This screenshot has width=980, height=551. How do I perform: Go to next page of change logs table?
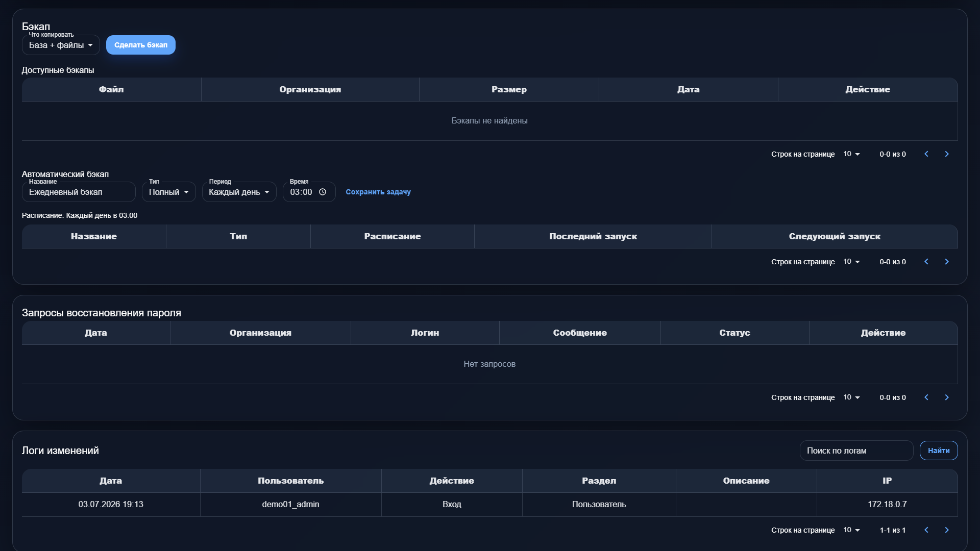[947, 530]
